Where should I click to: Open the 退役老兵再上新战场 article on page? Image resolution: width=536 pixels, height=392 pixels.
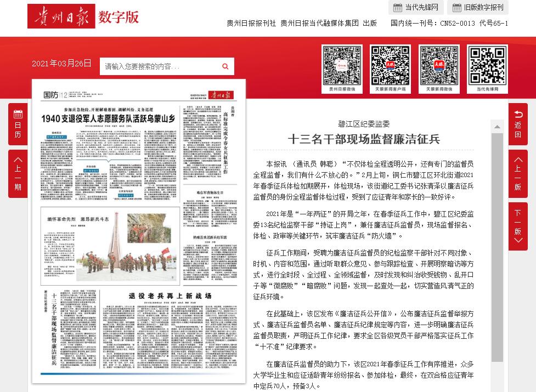pyautogui.click(x=170, y=296)
